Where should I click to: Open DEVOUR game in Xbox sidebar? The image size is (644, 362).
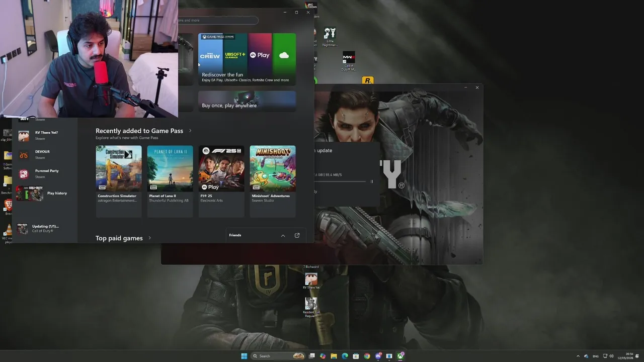pyautogui.click(x=45, y=154)
